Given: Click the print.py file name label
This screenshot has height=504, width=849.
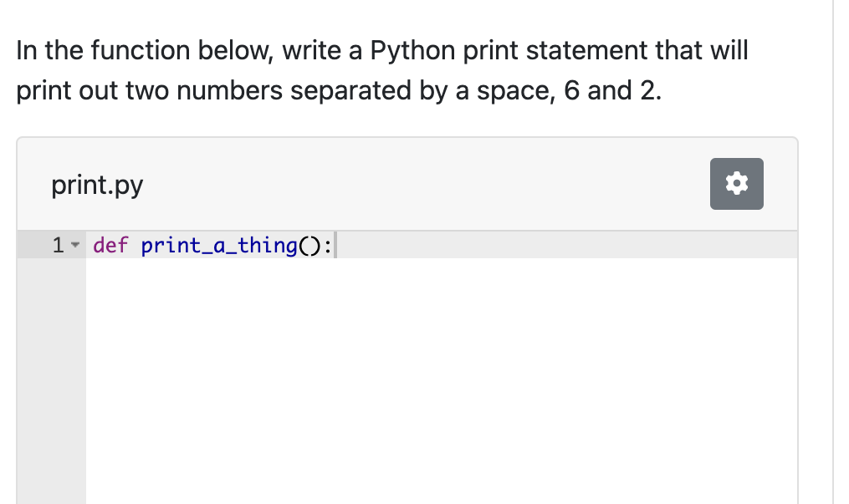Looking at the screenshot, I should pos(97,185).
